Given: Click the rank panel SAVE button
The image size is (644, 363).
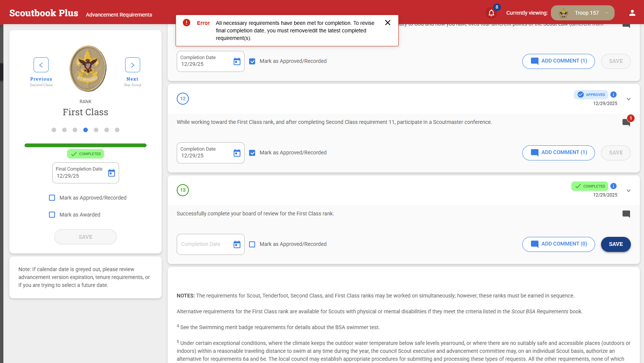Looking at the screenshot, I should click(x=86, y=237).
